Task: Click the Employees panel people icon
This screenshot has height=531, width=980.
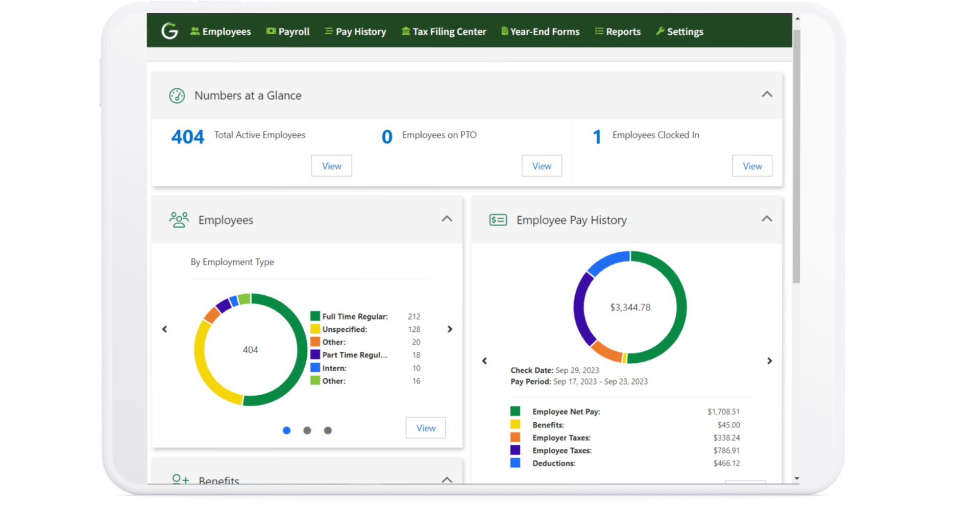Action: pos(179,220)
